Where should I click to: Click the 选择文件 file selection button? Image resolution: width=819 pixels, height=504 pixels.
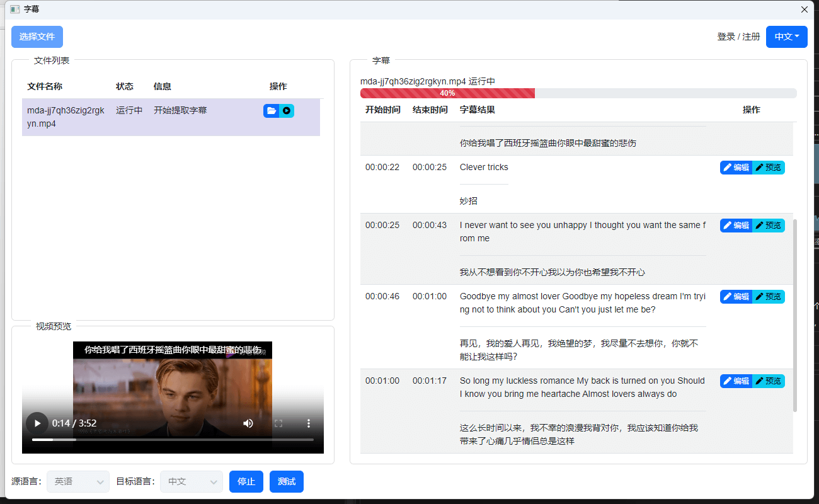(37, 37)
